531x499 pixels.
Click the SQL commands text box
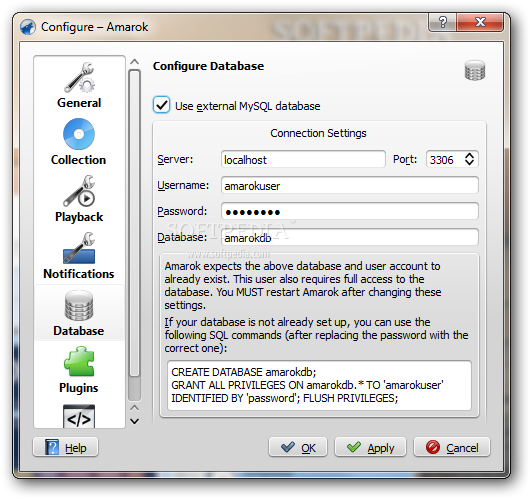(319, 385)
